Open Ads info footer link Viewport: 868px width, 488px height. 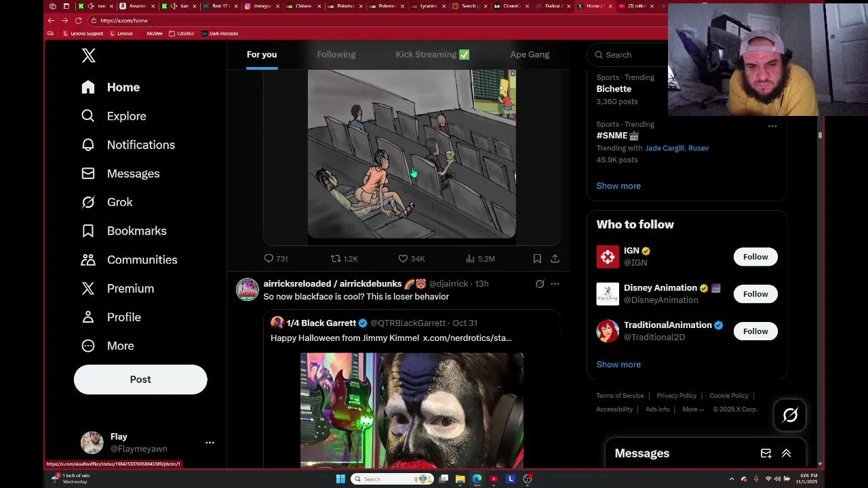tap(658, 409)
